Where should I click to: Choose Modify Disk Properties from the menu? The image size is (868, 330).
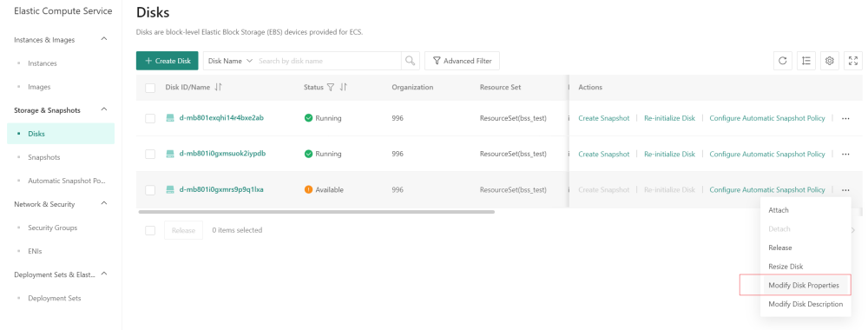(x=804, y=285)
